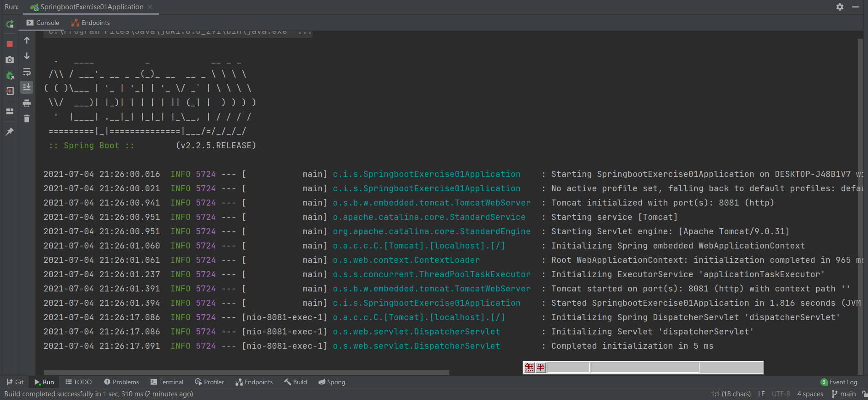
Task: Click the '2021-07-04 21:26:17.091' timestamp
Action: coord(102,346)
